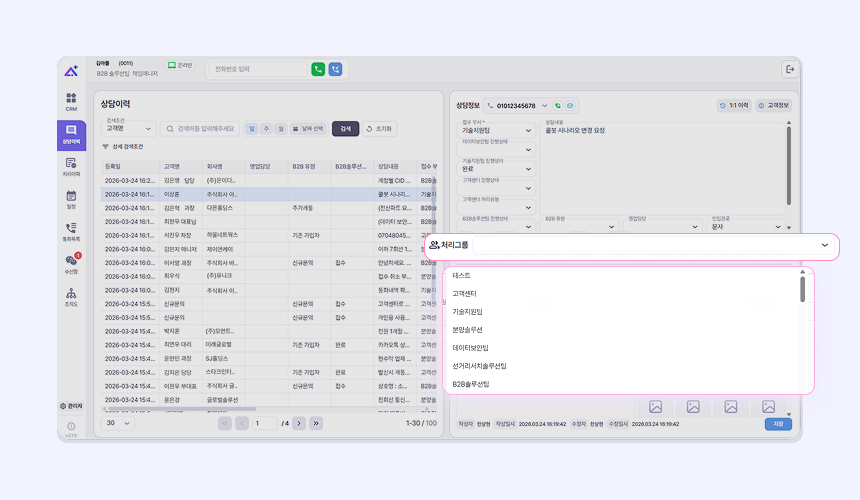Click the green call button
860x500 pixels.
point(318,69)
